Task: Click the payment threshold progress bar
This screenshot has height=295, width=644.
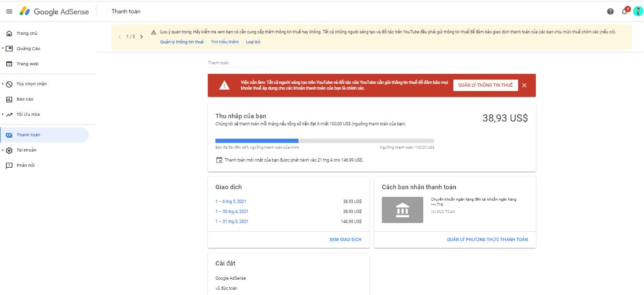Action: (x=324, y=141)
